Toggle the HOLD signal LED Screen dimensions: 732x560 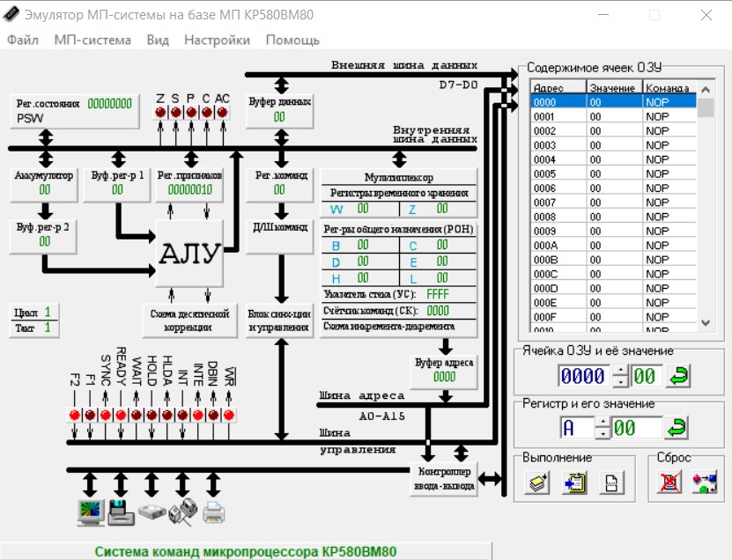point(152,415)
